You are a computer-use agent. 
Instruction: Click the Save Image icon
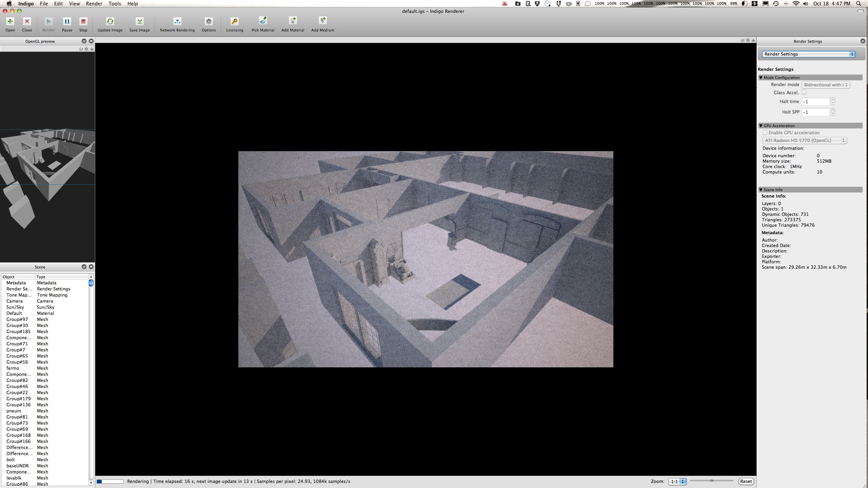pyautogui.click(x=139, y=22)
